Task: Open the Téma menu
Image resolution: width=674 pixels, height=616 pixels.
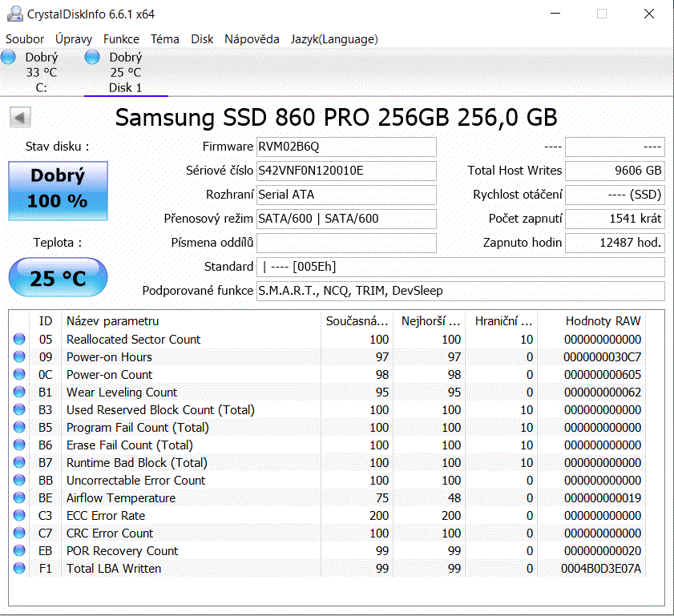Action: pos(165,38)
